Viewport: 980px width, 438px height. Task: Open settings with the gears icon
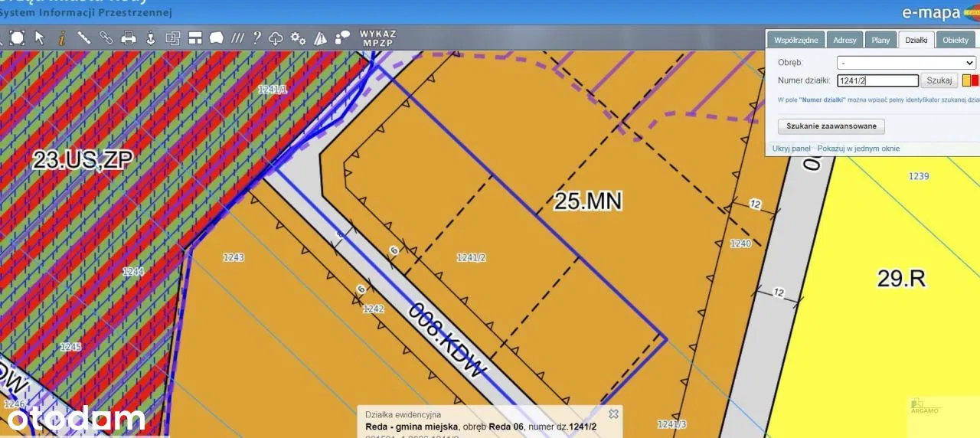click(x=298, y=38)
